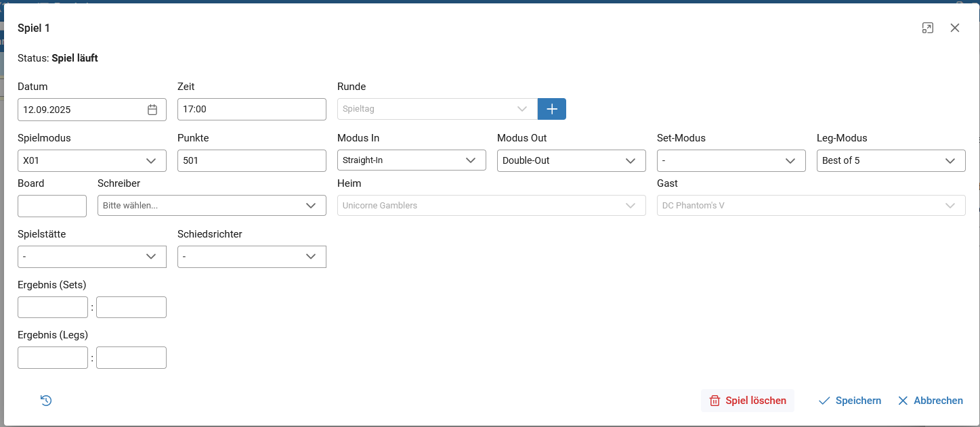Click the empty Board input field

[52, 206]
